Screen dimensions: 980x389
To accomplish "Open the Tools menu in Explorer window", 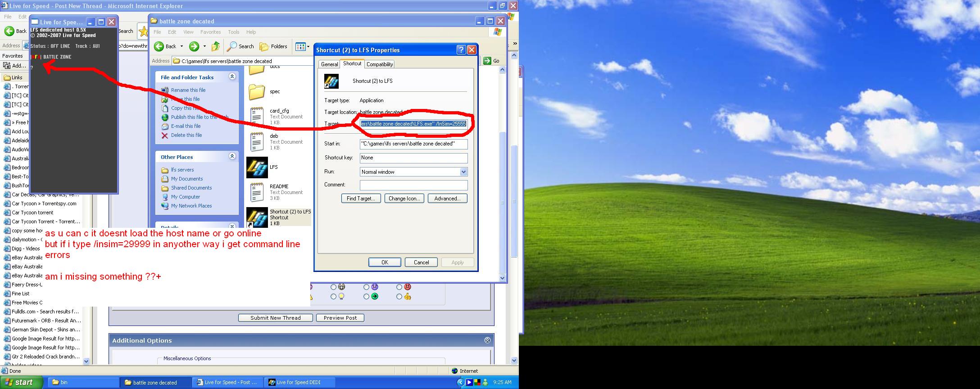I will [x=234, y=32].
